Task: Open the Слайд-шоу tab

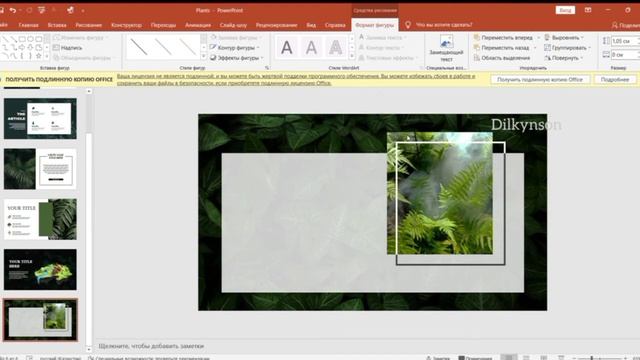Action: (233, 25)
